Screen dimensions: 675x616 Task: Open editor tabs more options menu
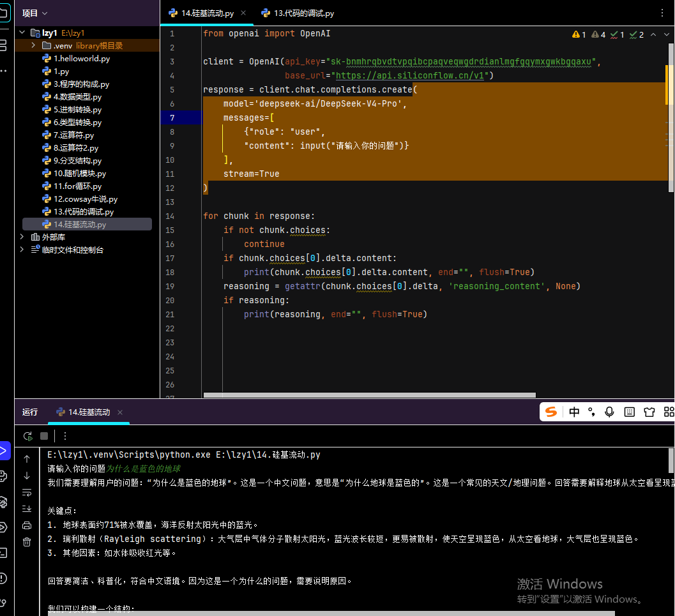[x=662, y=13]
